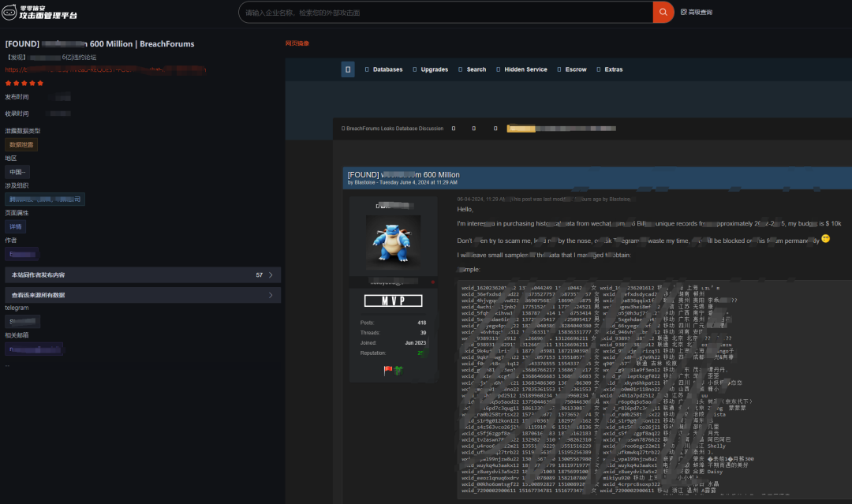Click the Blastoise avatar image
Viewport: 852px width, 504px height.
[394, 241]
